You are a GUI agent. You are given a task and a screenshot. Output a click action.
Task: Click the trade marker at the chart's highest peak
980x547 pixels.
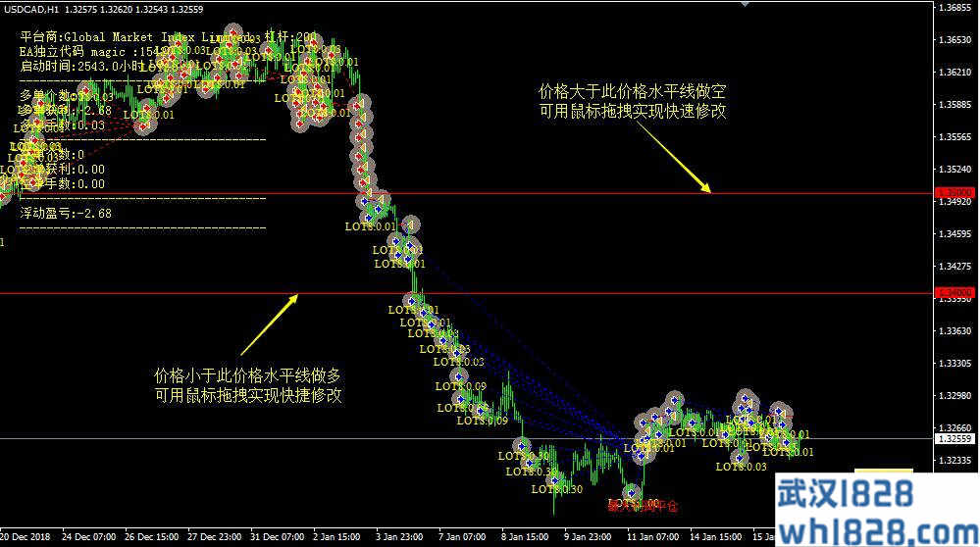(x=232, y=33)
